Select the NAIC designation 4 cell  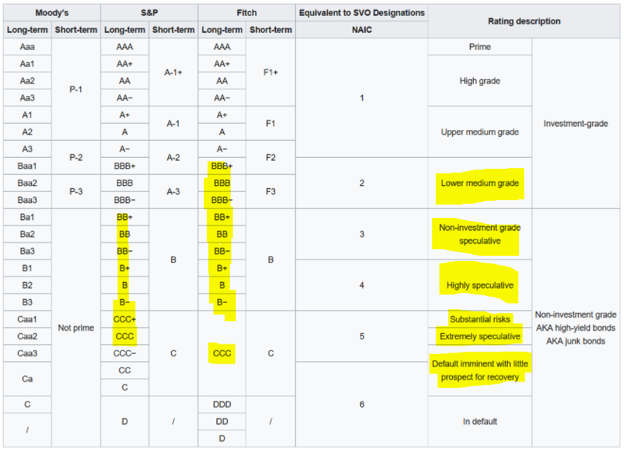click(362, 285)
